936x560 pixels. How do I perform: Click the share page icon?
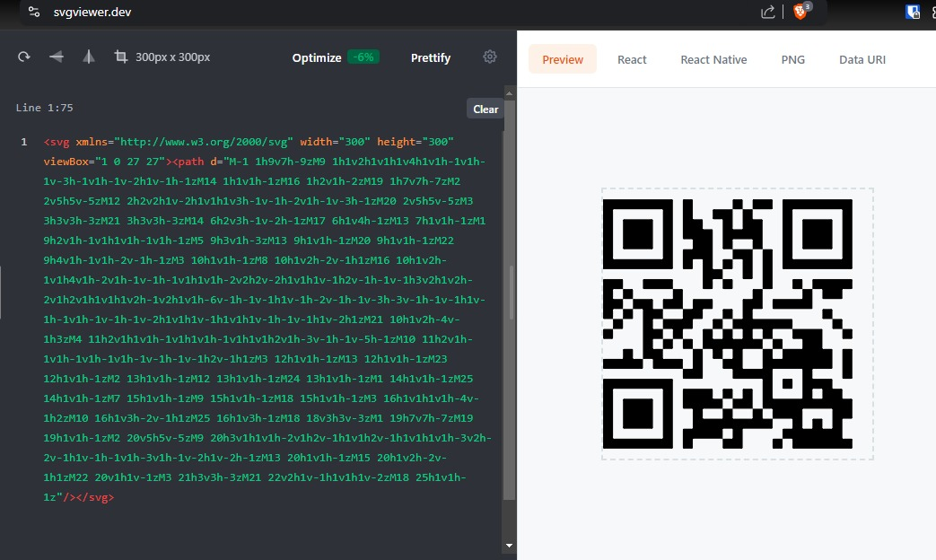pyautogui.click(x=768, y=12)
